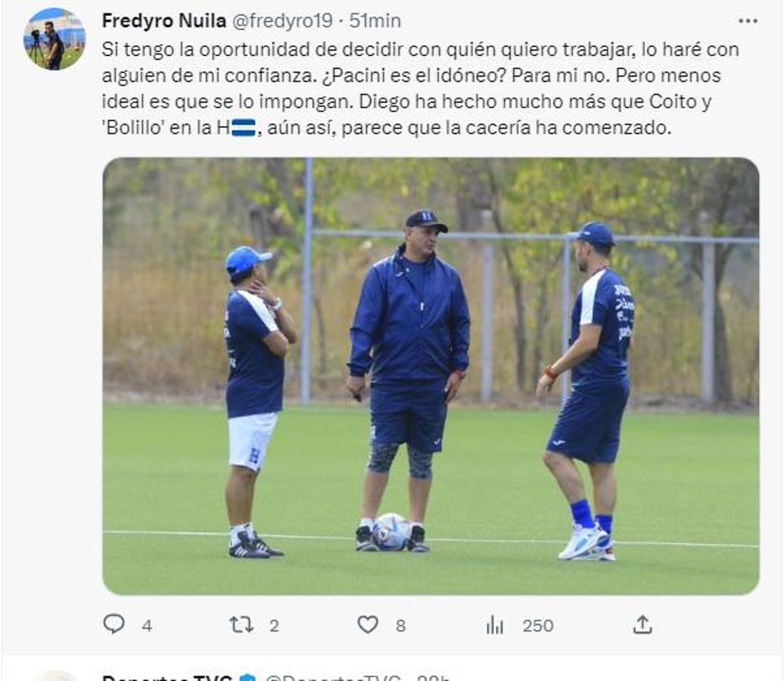Image resolution: width=784 pixels, height=681 pixels.
Task: Click the share upload arrow icon
Action: (x=642, y=624)
